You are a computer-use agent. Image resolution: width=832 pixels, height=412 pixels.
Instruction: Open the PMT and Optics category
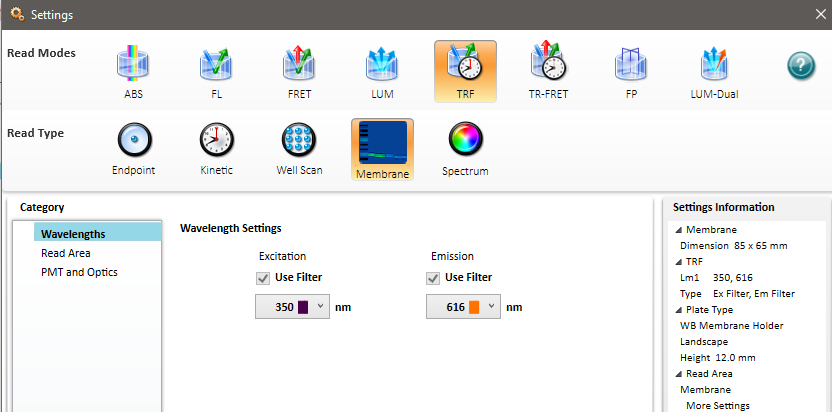tap(80, 272)
